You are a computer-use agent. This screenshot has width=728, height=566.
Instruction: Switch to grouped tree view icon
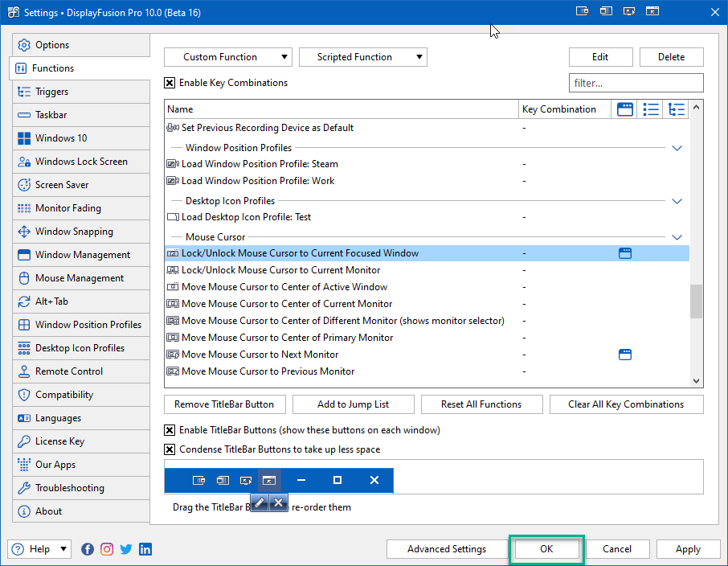[676, 109]
